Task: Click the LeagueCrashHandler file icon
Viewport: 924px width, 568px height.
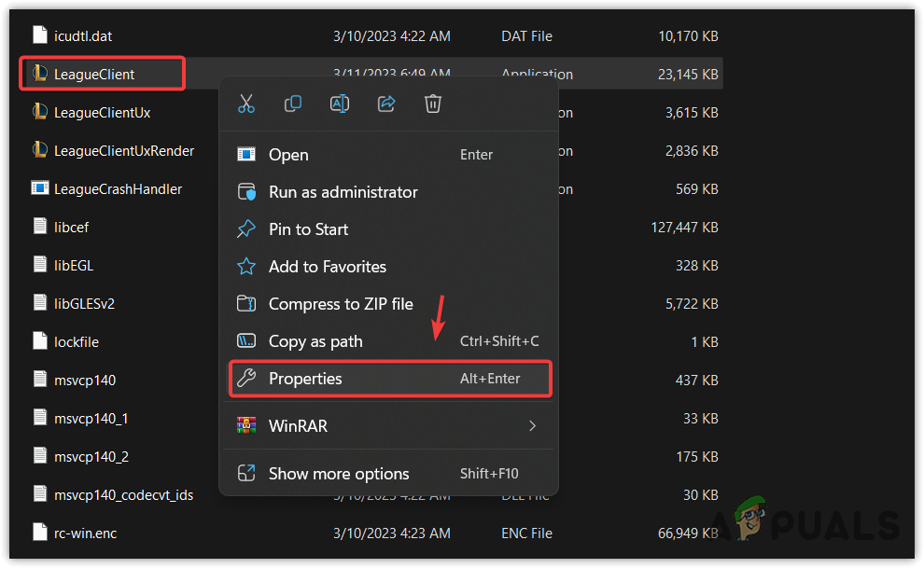Action: pos(39,188)
